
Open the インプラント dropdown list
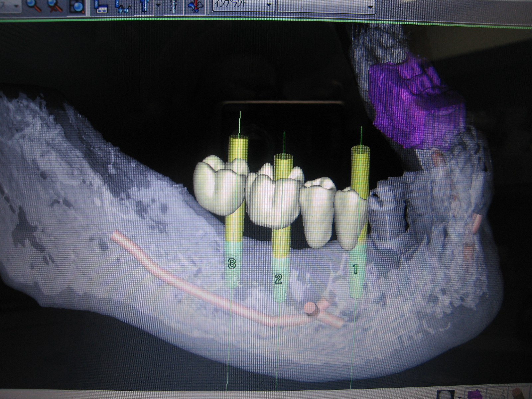pos(243,5)
